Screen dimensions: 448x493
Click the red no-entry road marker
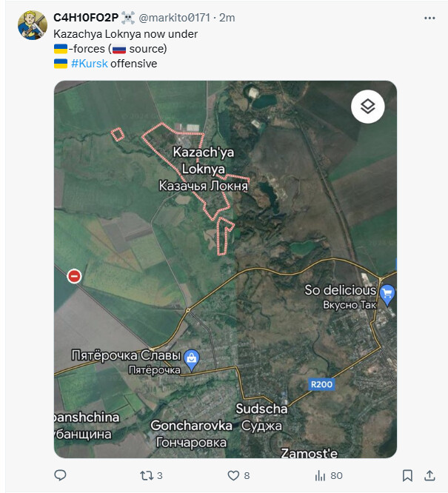pos(74,276)
